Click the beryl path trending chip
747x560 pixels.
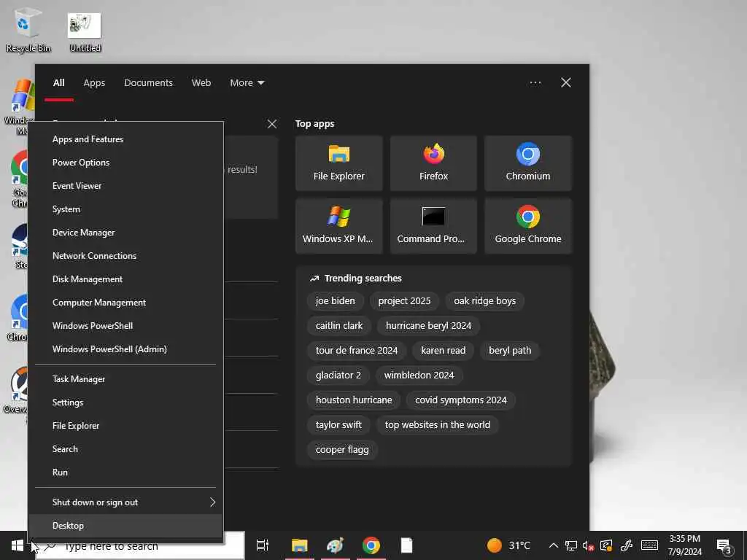510,351
